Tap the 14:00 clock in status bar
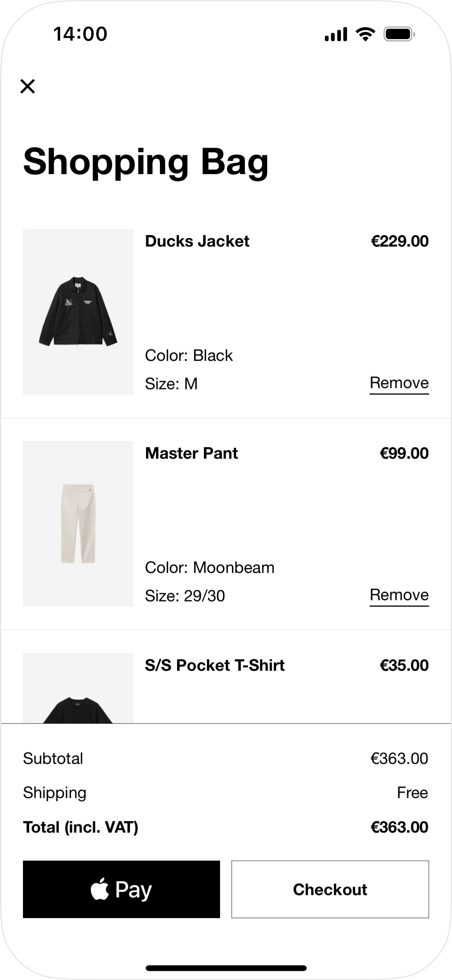452x980 pixels. pos(80,34)
